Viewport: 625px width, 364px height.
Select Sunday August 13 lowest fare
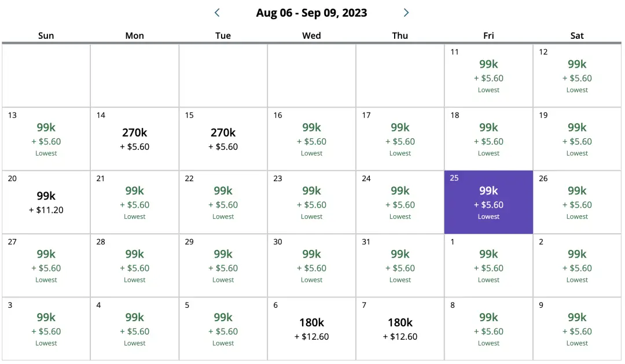[46, 139]
